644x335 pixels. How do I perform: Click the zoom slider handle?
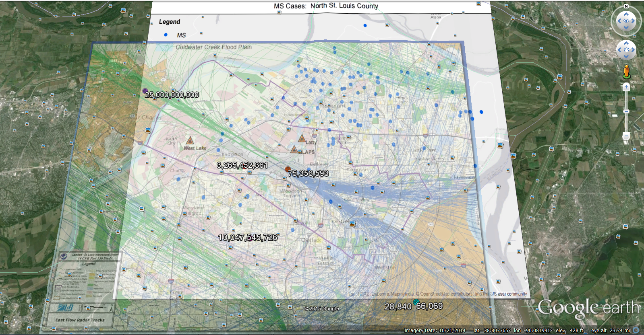tap(626, 111)
